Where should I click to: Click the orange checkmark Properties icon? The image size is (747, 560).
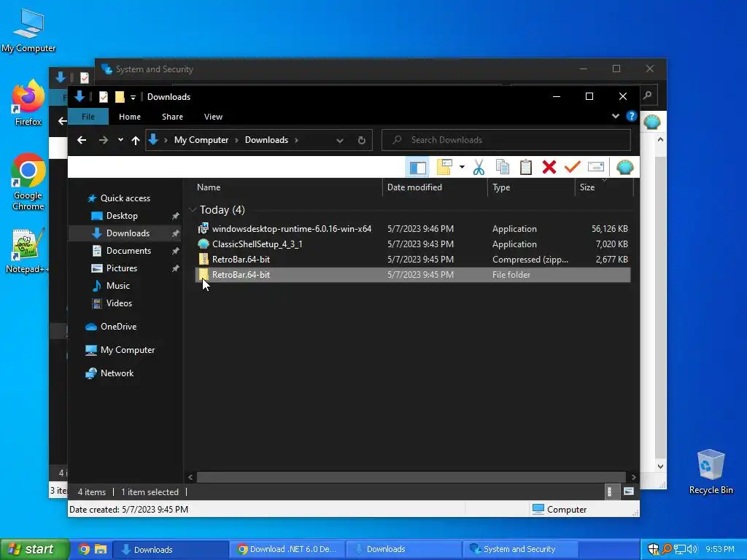point(572,168)
